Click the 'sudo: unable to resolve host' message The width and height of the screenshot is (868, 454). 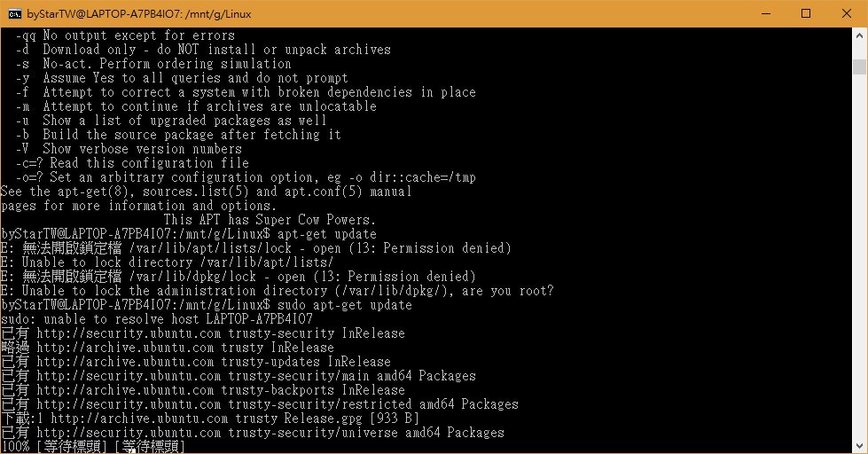[x=157, y=319]
